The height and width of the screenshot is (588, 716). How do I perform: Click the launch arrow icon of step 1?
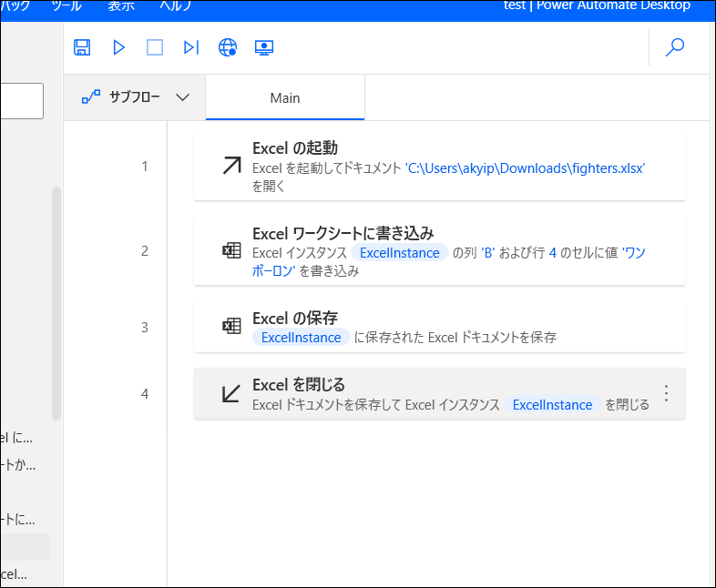[x=231, y=166]
